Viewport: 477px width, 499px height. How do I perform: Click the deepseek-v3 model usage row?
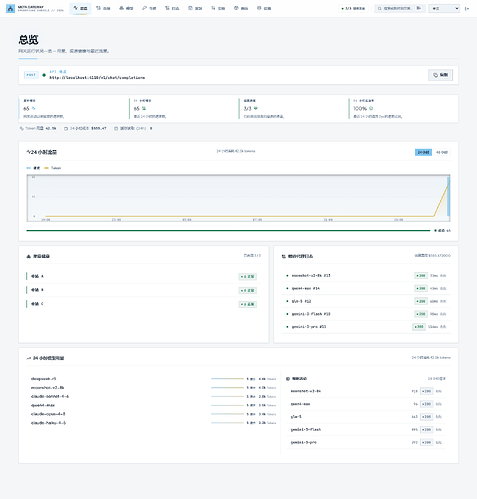tap(153, 379)
